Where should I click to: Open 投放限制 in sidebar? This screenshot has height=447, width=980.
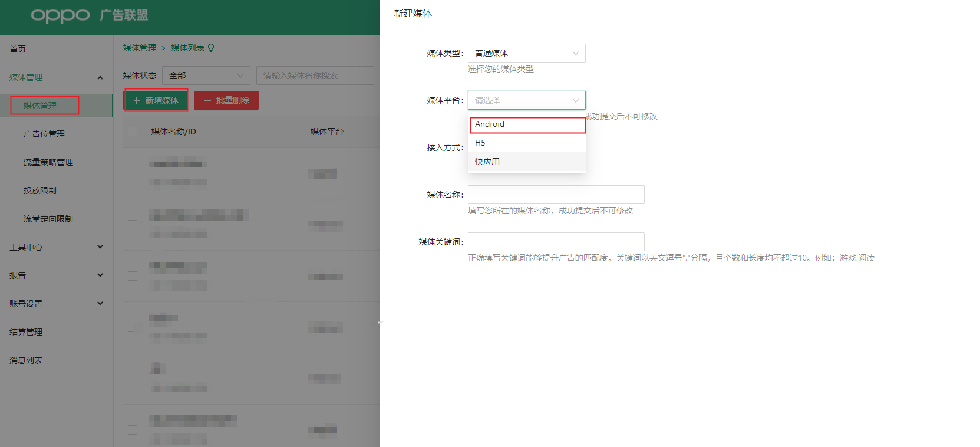tap(40, 190)
